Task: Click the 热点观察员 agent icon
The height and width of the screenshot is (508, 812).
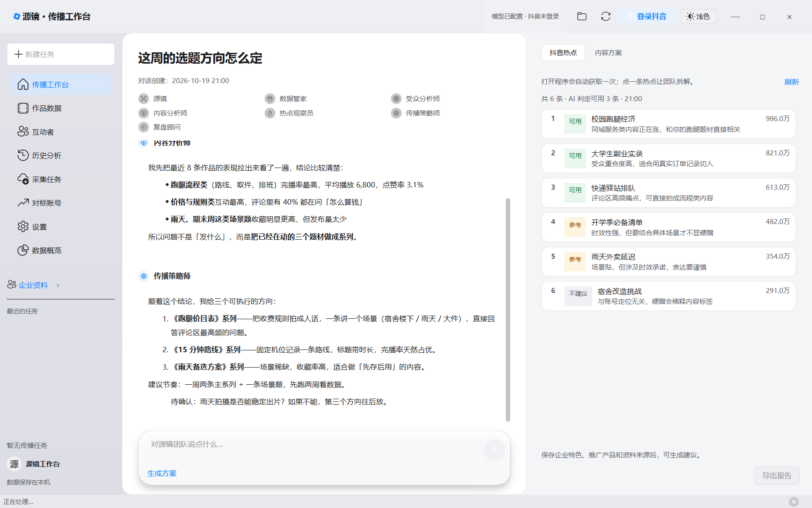Action: tap(270, 113)
